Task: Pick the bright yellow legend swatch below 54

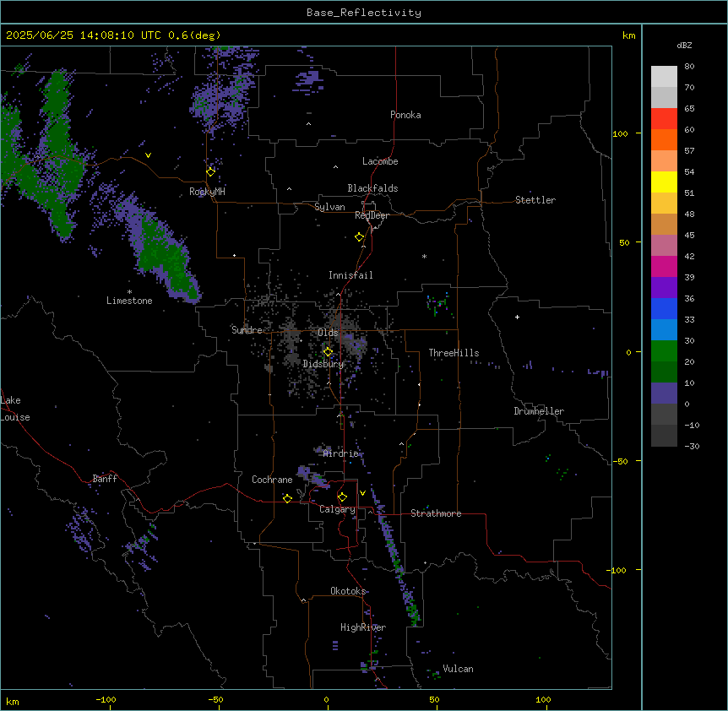Action: (664, 182)
